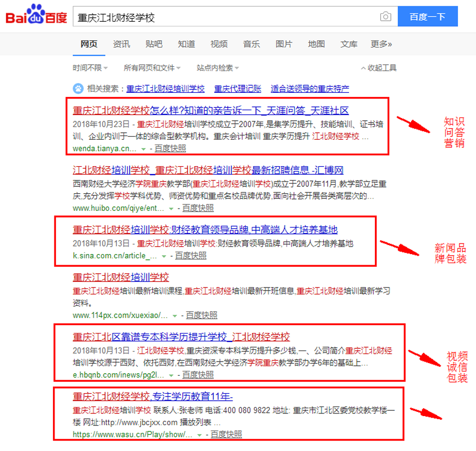The height and width of the screenshot is (451, 476).
Task: Open the 贴吧 tab
Action: click(154, 44)
